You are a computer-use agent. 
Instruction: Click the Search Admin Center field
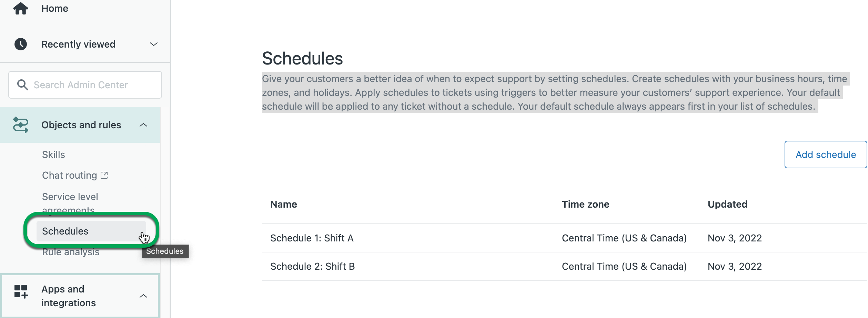coord(90,85)
